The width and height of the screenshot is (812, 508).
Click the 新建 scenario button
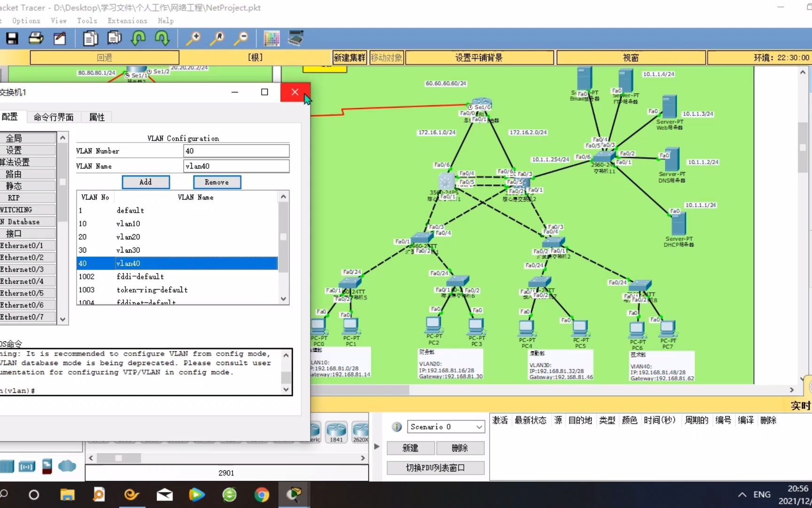pyautogui.click(x=411, y=448)
